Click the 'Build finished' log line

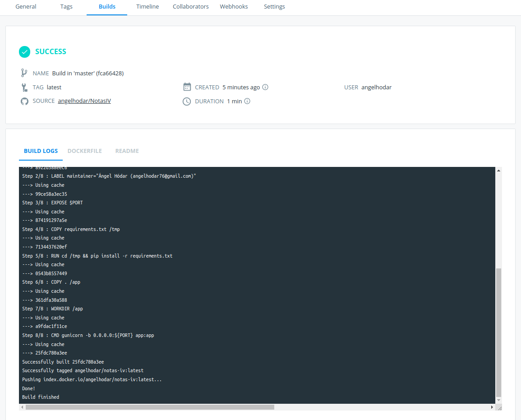pyautogui.click(x=41, y=397)
